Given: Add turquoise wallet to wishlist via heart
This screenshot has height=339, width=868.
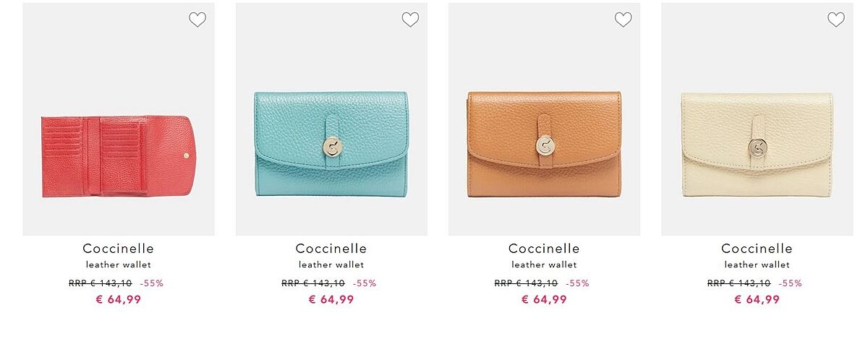Looking at the screenshot, I should pyautogui.click(x=410, y=20).
